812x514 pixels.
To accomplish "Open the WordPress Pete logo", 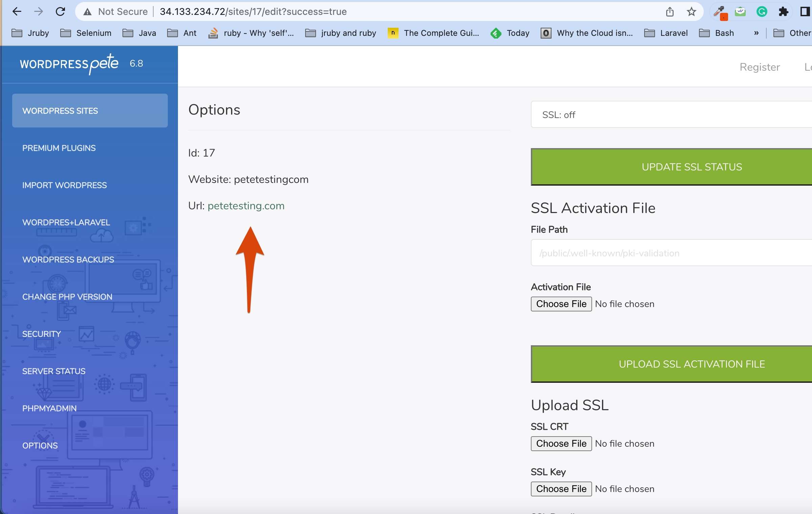I will pos(69,64).
